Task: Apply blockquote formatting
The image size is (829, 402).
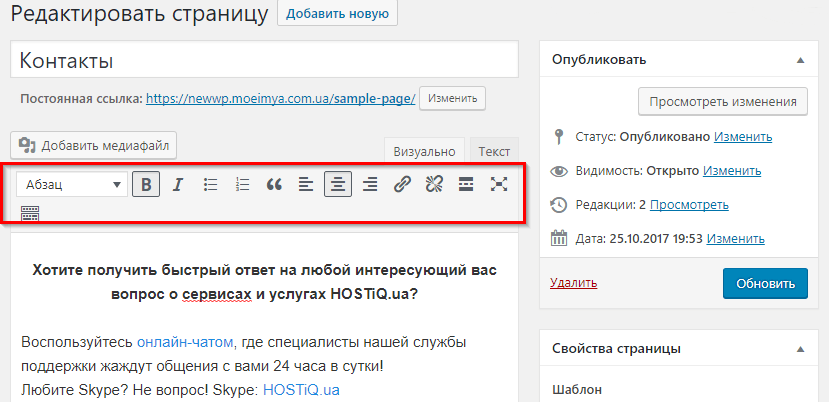Action: (274, 184)
